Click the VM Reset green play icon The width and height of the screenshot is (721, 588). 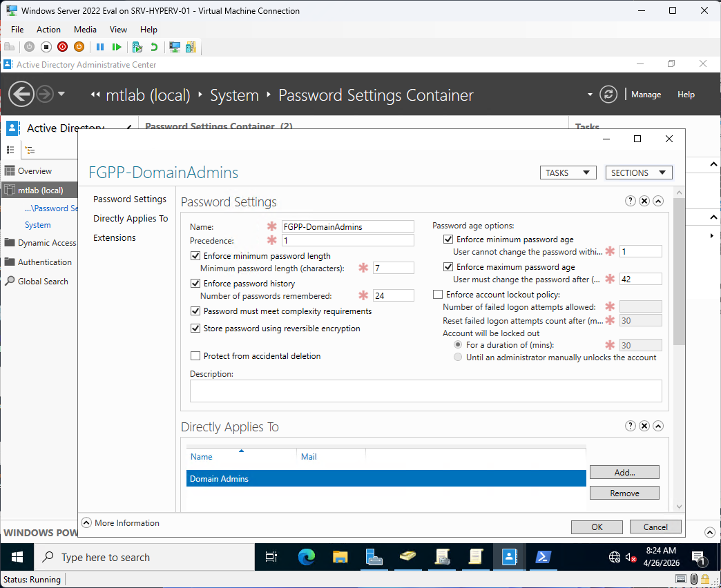coord(117,47)
